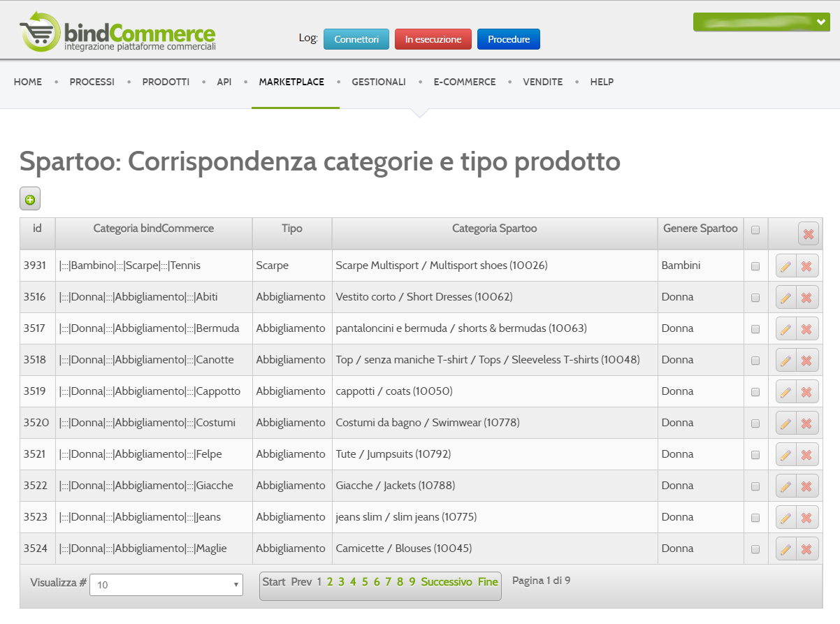
Task: Check the box for row 3519
Action: click(755, 392)
